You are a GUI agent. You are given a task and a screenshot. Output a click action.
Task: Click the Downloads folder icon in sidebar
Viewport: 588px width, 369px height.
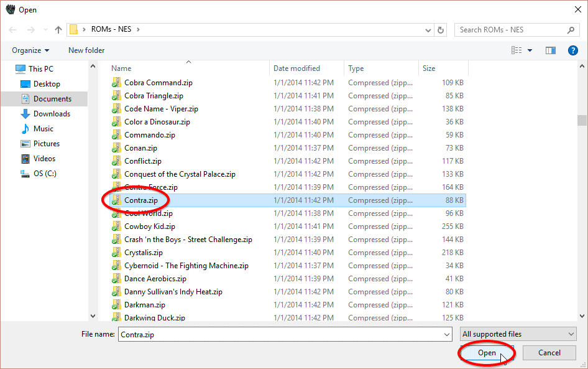(25, 114)
